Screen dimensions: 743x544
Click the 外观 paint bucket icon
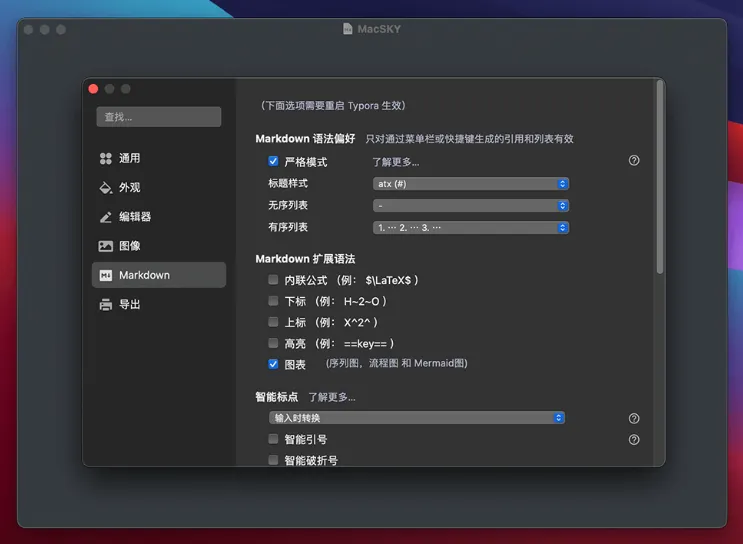coord(105,188)
